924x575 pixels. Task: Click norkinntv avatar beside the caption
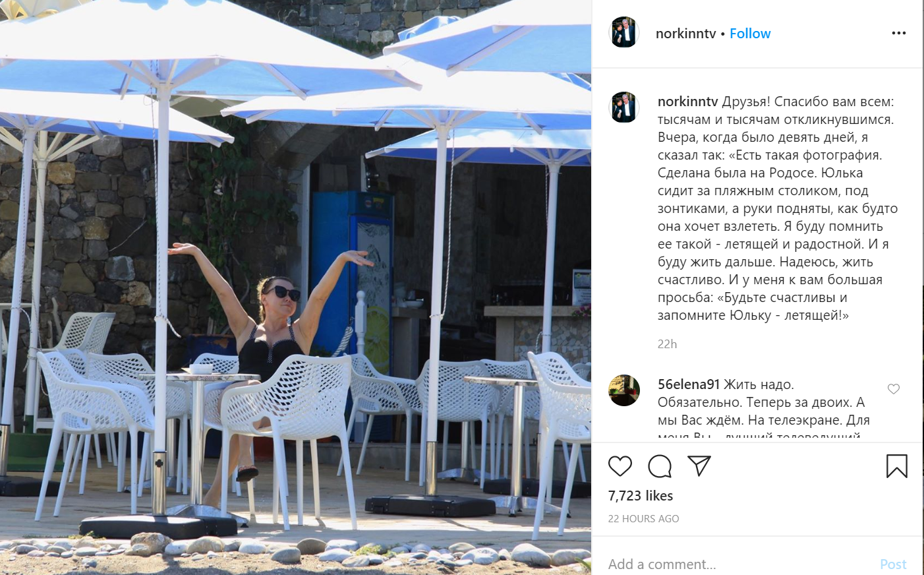coord(624,107)
